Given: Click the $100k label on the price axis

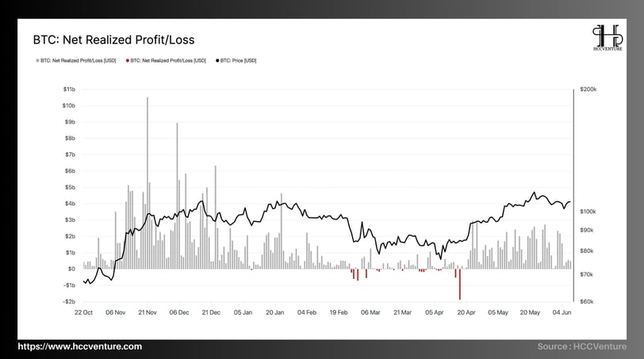Looking at the screenshot, I should pos(588,212).
